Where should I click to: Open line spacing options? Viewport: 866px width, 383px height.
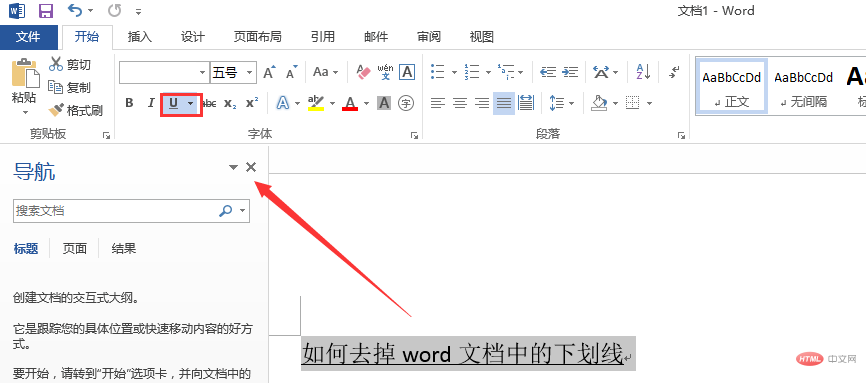point(557,103)
